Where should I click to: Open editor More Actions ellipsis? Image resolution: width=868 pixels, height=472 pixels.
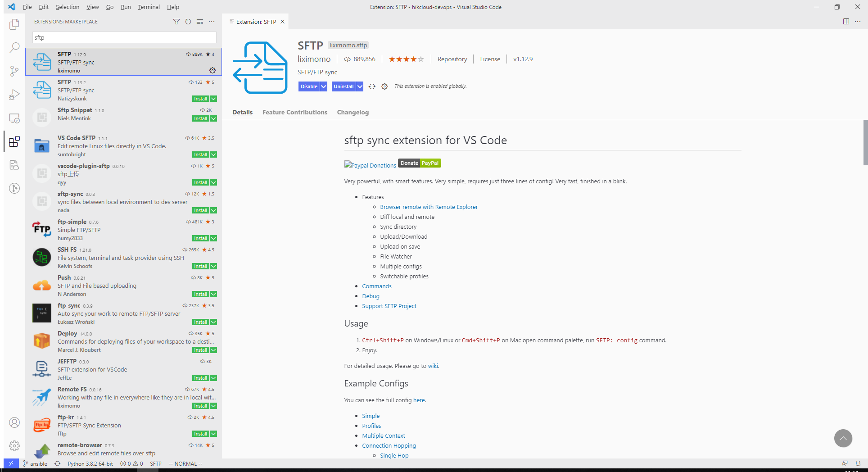click(x=858, y=22)
